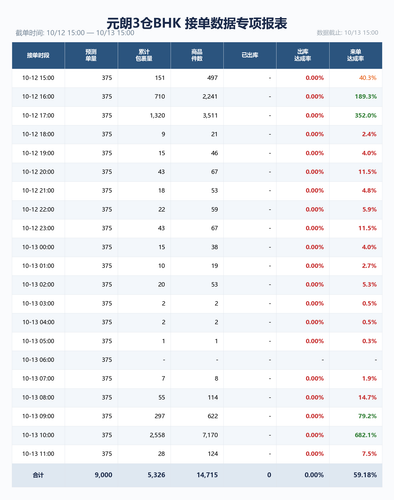Click the 10-13 03:00 time cell
394x500 pixels.
click(38, 304)
